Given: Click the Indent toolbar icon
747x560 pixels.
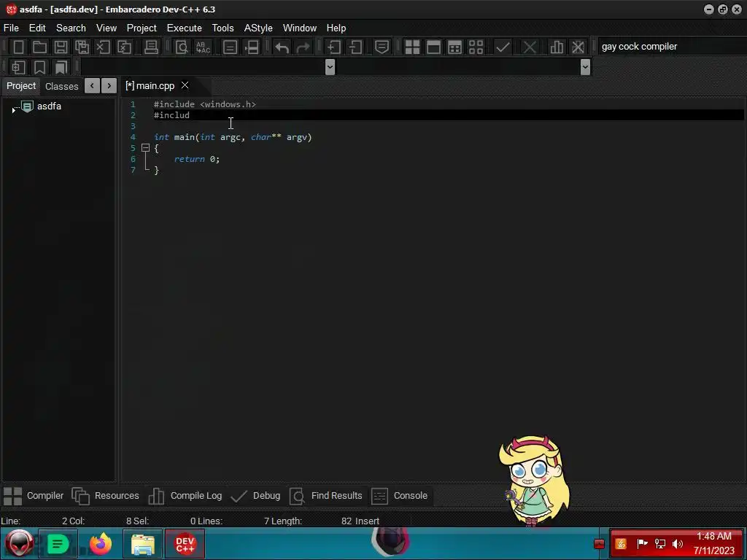Looking at the screenshot, I should (334, 47).
